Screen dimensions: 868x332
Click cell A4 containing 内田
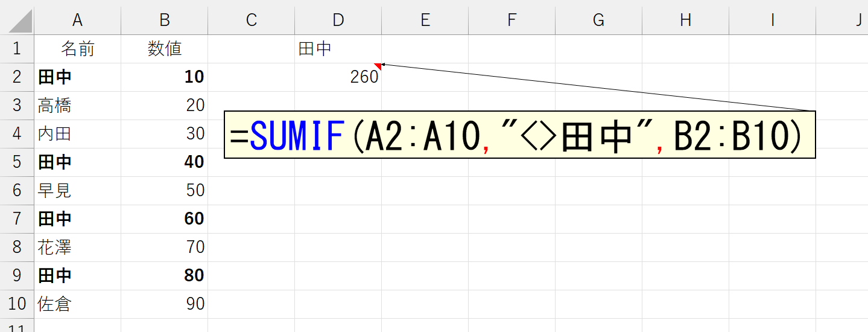[x=77, y=134]
